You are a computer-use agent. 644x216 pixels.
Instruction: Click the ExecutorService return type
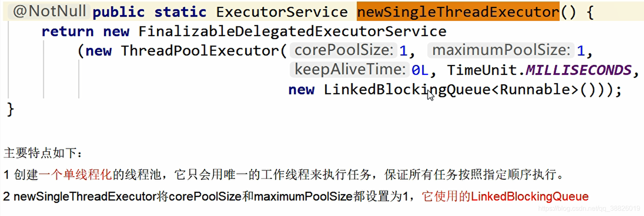(282, 12)
